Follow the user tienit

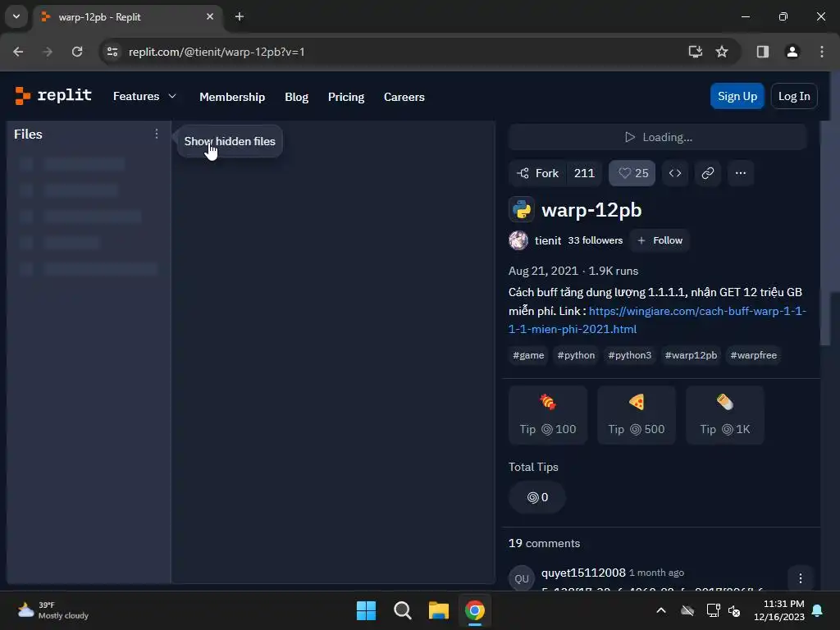(660, 240)
